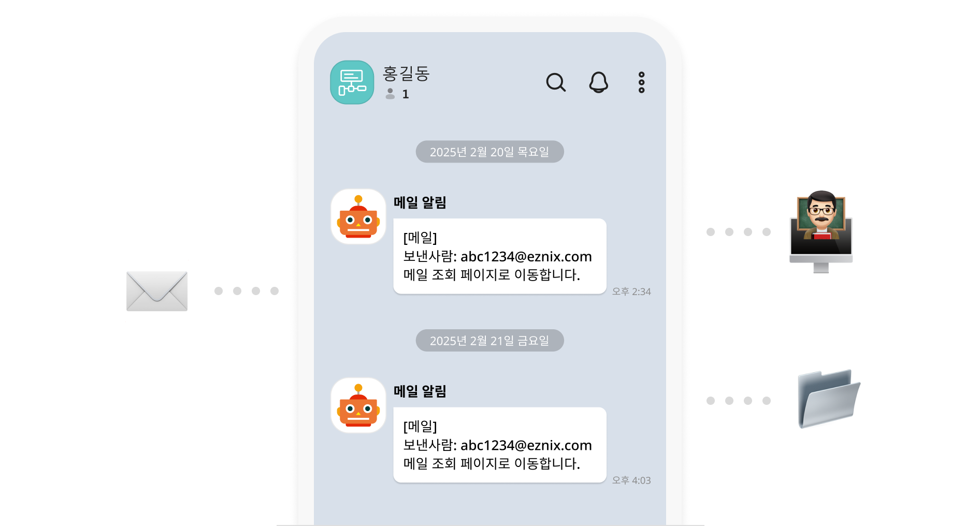Click the 오후 2:34 timestamp
980x526 pixels.
[x=631, y=291]
